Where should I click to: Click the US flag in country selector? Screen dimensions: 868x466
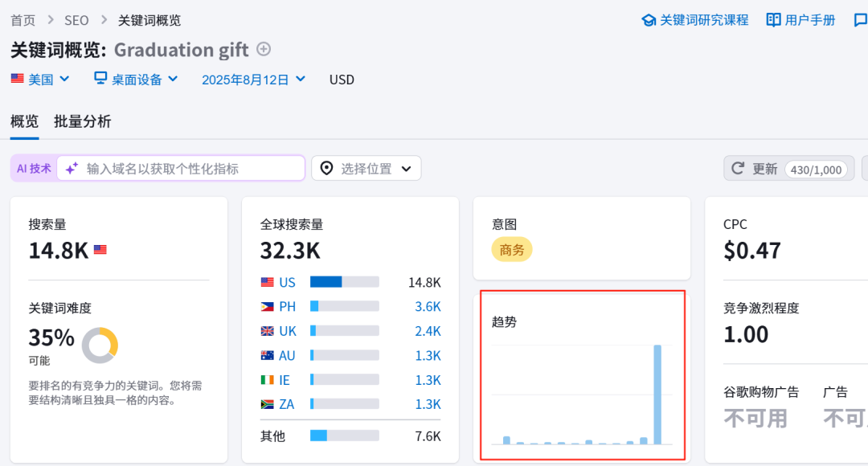tap(18, 79)
